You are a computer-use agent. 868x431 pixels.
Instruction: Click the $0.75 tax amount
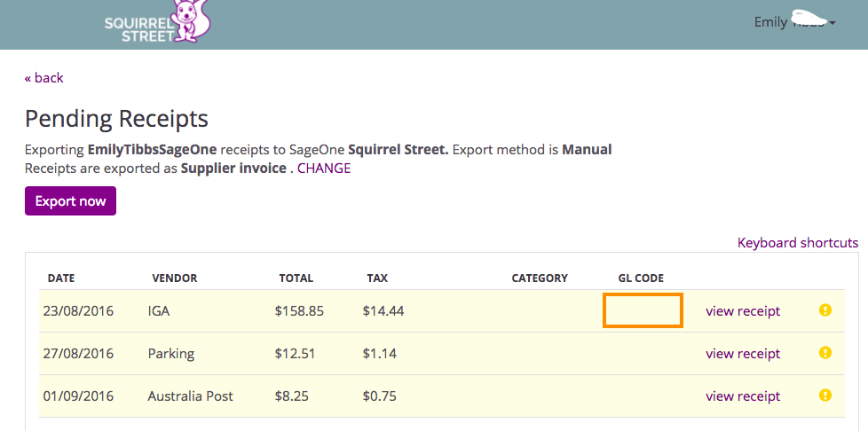379,396
